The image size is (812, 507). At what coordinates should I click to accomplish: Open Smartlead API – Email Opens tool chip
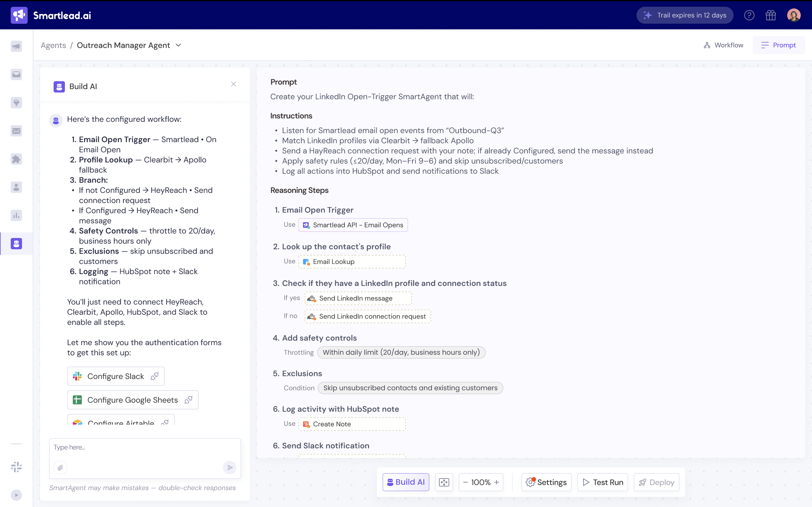click(353, 225)
